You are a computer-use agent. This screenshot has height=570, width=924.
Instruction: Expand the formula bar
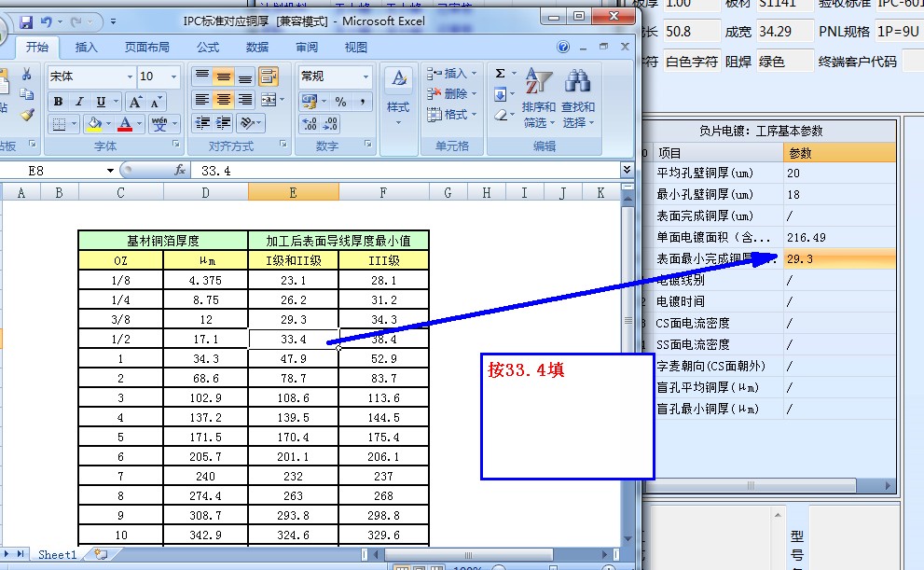(627, 170)
